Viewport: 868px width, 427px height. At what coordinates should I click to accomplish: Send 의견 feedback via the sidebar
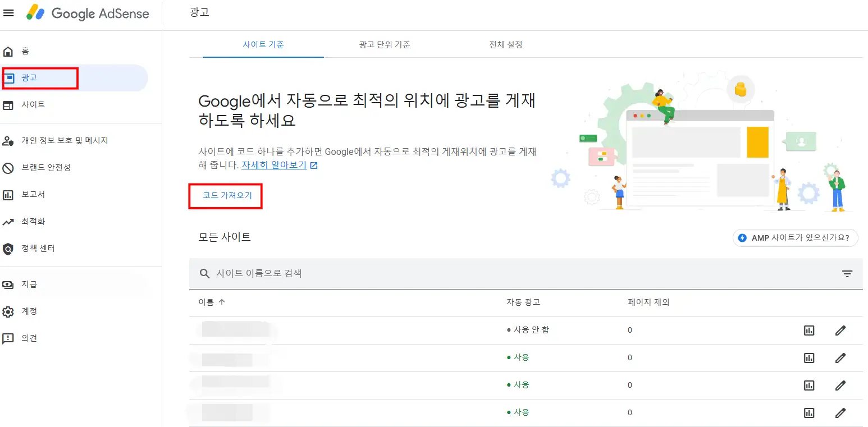pos(28,338)
